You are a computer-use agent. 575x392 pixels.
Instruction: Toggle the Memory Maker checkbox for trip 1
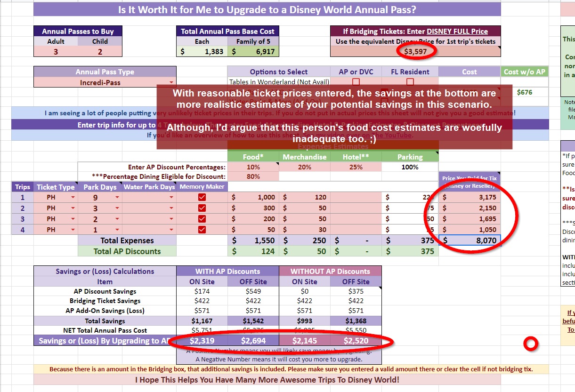pos(202,197)
